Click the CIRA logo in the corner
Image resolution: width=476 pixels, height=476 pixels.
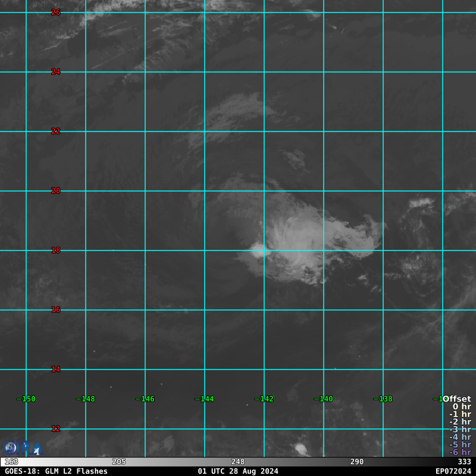point(23,448)
